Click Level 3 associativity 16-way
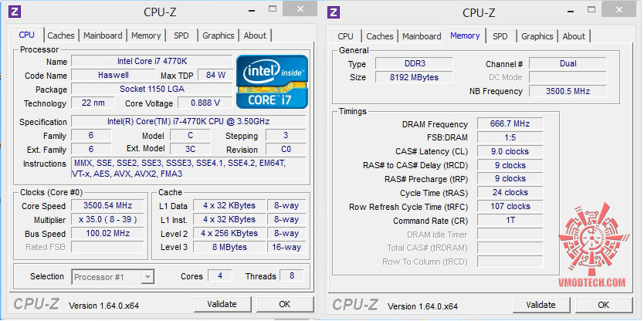 point(286,247)
